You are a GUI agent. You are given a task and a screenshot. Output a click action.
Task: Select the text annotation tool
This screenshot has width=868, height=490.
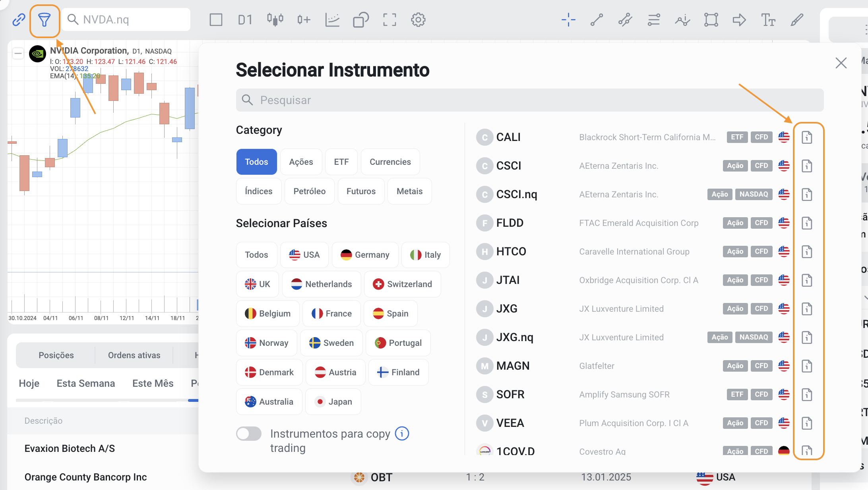pos(768,20)
